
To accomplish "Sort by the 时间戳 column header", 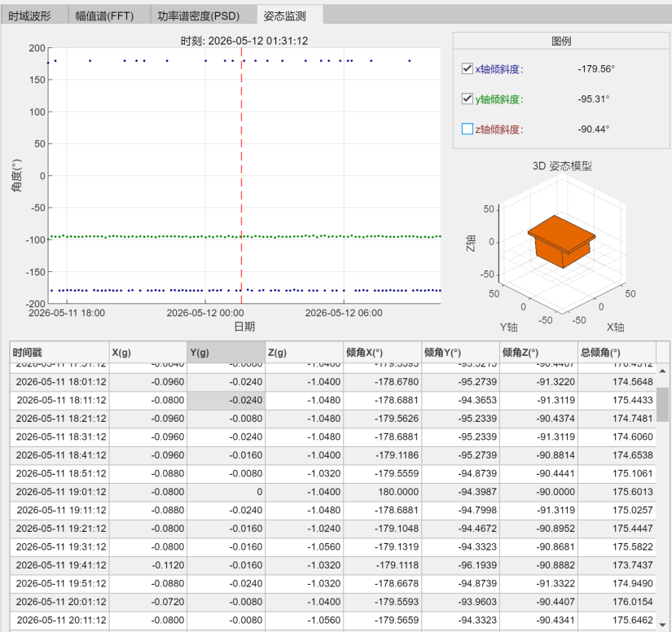I will click(59, 353).
